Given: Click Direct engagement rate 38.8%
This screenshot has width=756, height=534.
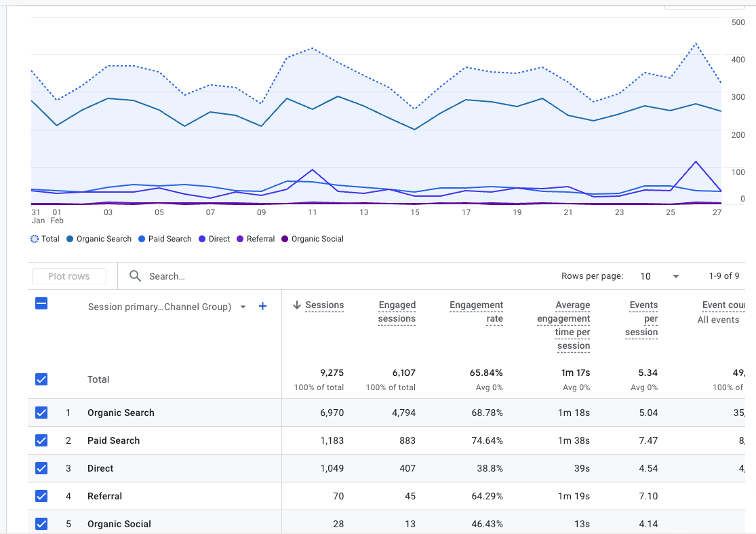Looking at the screenshot, I should (490, 468).
